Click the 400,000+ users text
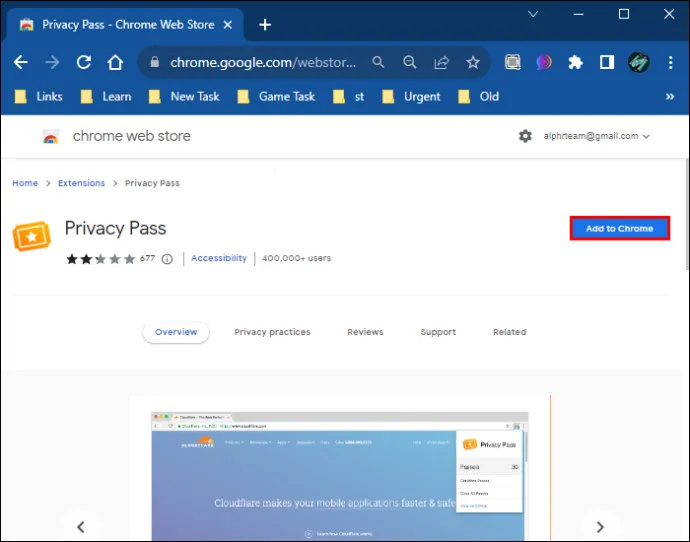This screenshot has width=690, height=542. click(x=296, y=258)
